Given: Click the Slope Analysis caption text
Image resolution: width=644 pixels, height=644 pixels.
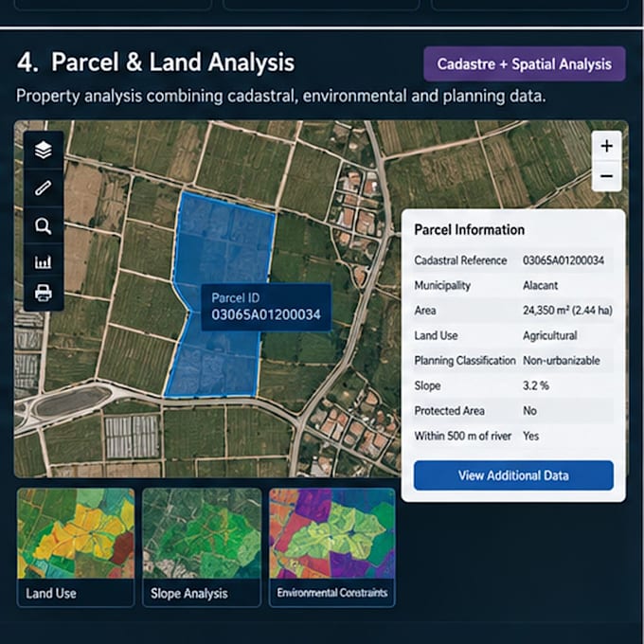Looking at the screenshot, I should pyautogui.click(x=188, y=593).
